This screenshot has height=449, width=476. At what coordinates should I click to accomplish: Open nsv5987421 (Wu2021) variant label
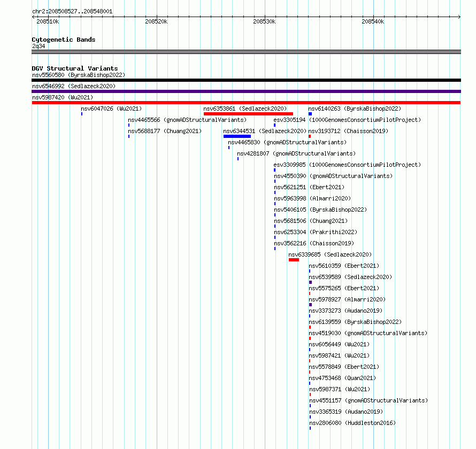pos(339,355)
